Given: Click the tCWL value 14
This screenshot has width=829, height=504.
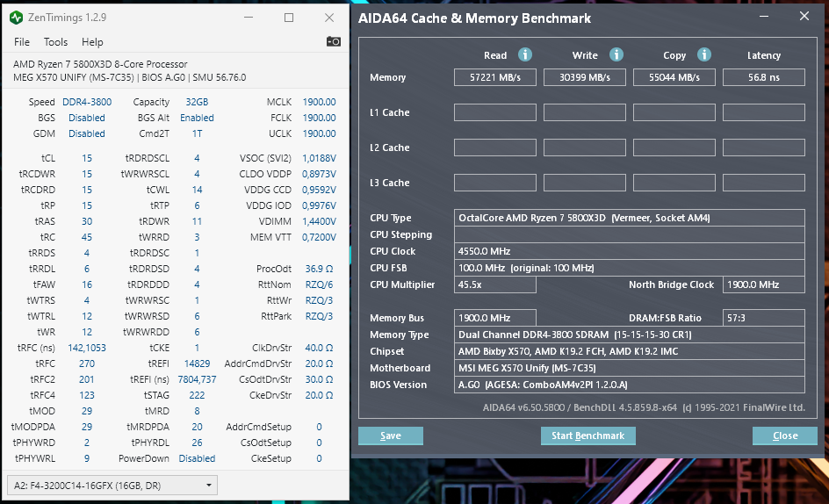Looking at the screenshot, I should click(197, 190).
